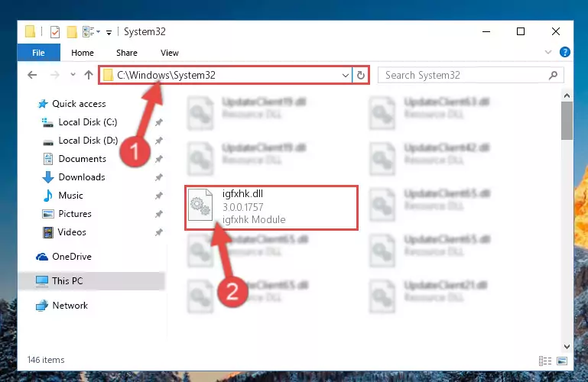The height and width of the screenshot is (382, 588).
Task: Click the pin icon beside Videos
Action: tap(159, 232)
